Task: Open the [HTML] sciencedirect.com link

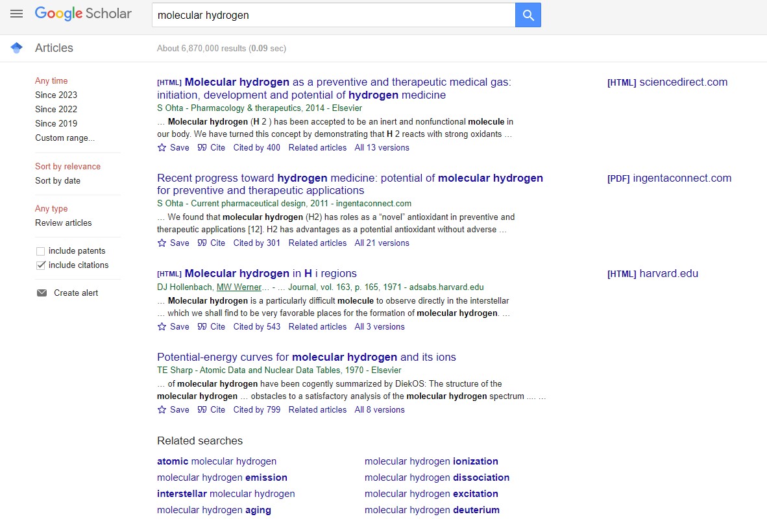Action: (667, 82)
